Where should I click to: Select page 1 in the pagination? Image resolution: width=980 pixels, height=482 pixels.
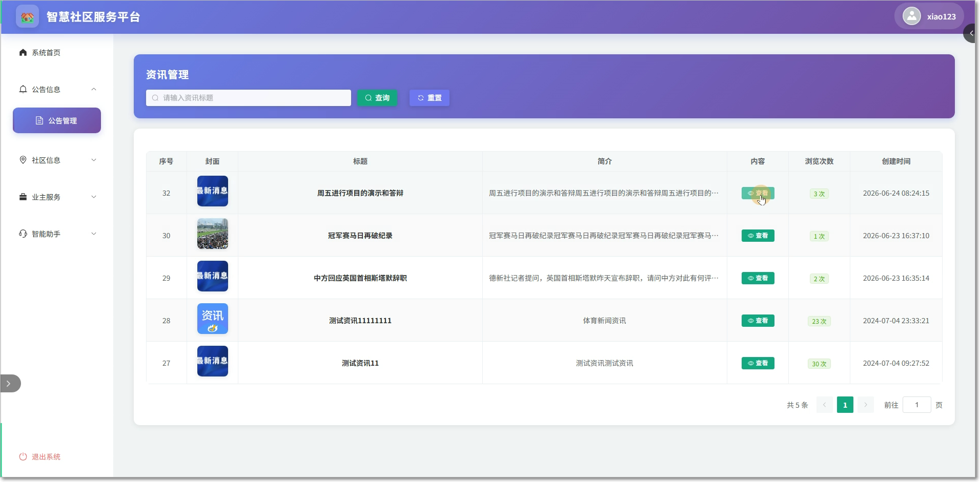[845, 405]
